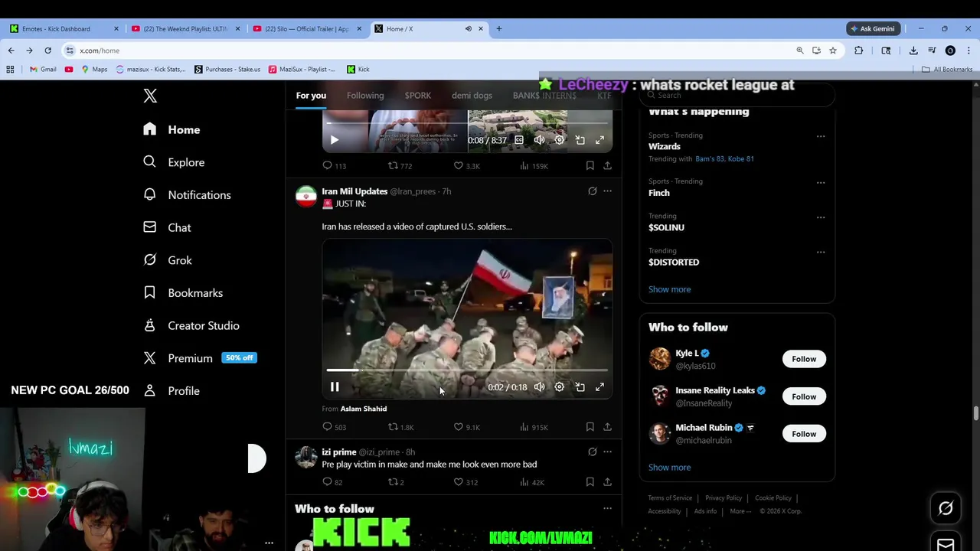Viewport: 980px width, 551px height.
Task: Open the X logo home icon
Action: coord(150,96)
